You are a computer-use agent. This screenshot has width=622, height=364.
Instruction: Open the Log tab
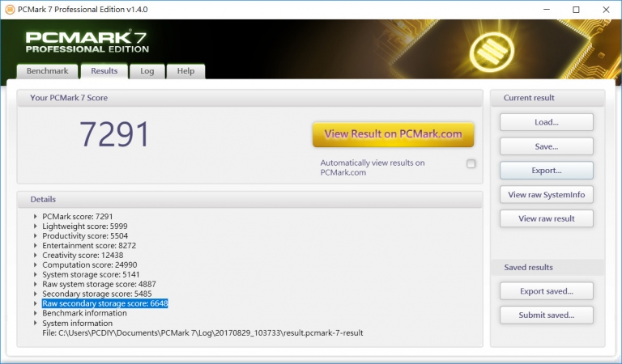coord(147,71)
